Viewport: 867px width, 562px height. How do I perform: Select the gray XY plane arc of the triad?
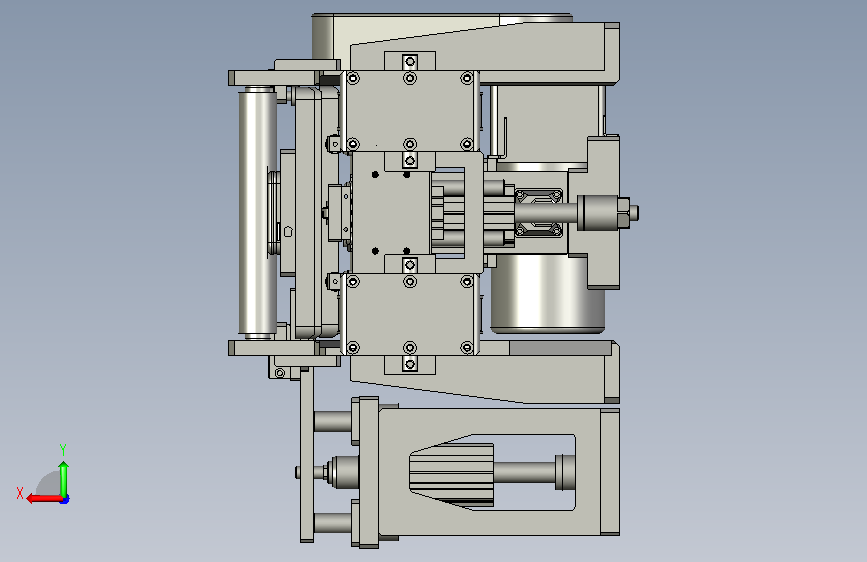pyautogui.click(x=49, y=484)
